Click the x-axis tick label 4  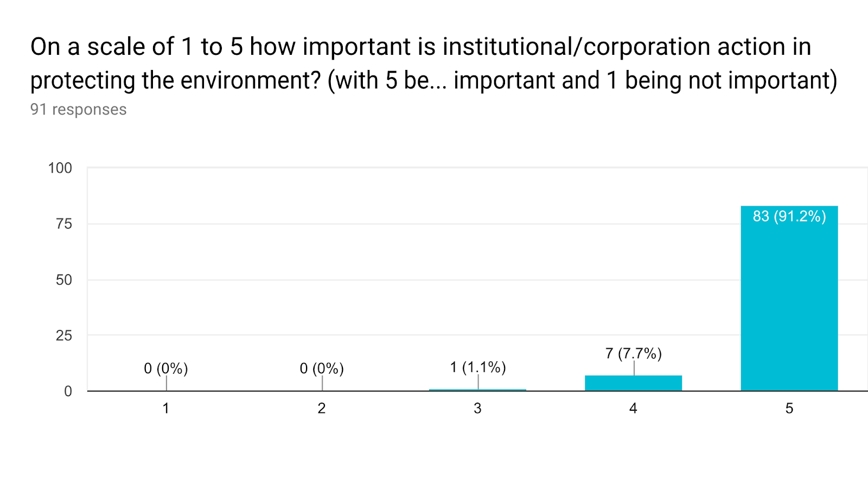[633, 409]
